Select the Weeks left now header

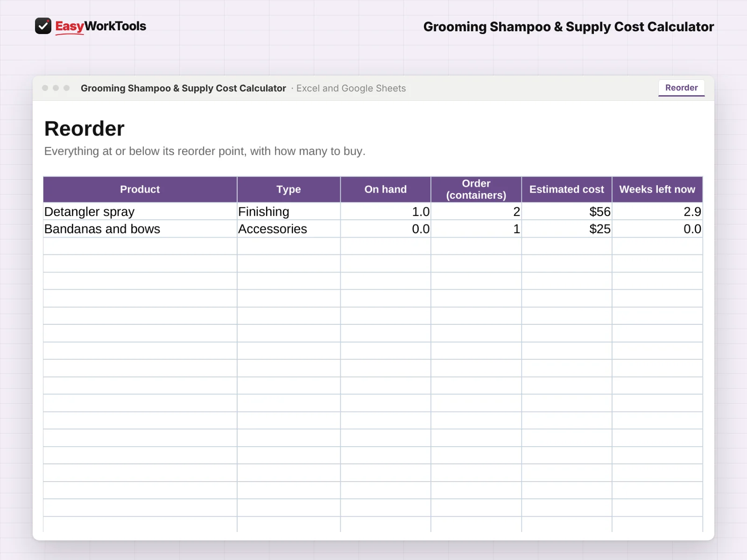(x=657, y=189)
